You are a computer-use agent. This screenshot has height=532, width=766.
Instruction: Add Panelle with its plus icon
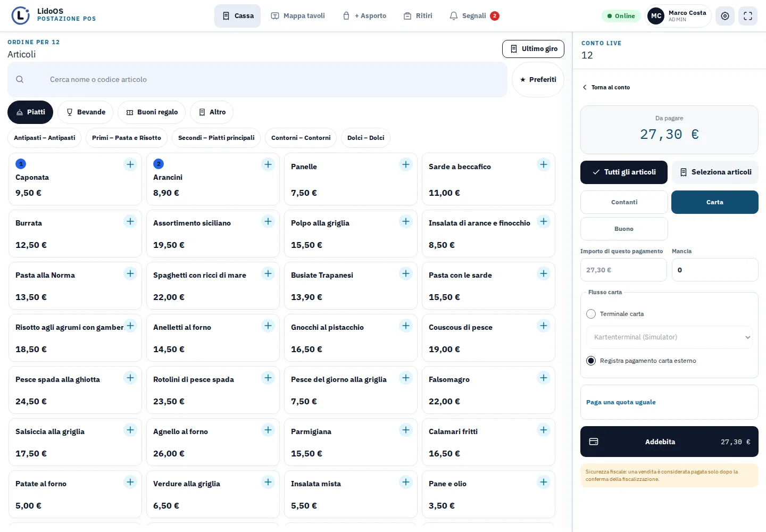click(406, 164)
